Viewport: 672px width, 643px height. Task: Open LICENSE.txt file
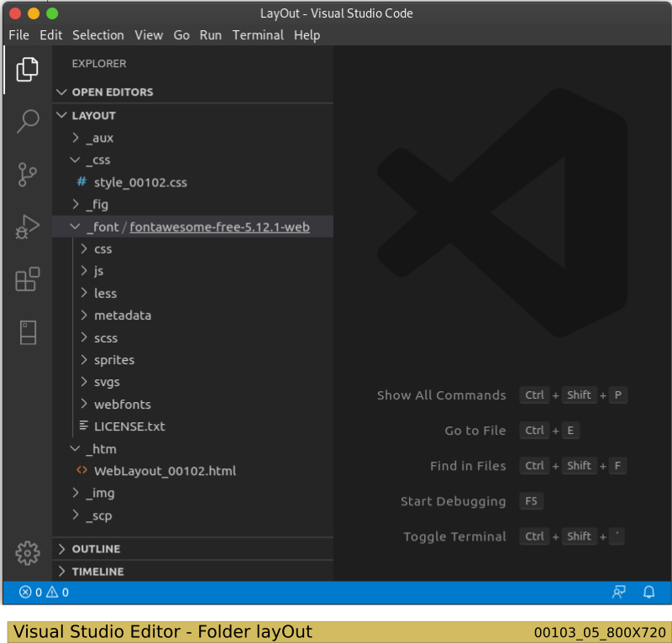(129, 426)
